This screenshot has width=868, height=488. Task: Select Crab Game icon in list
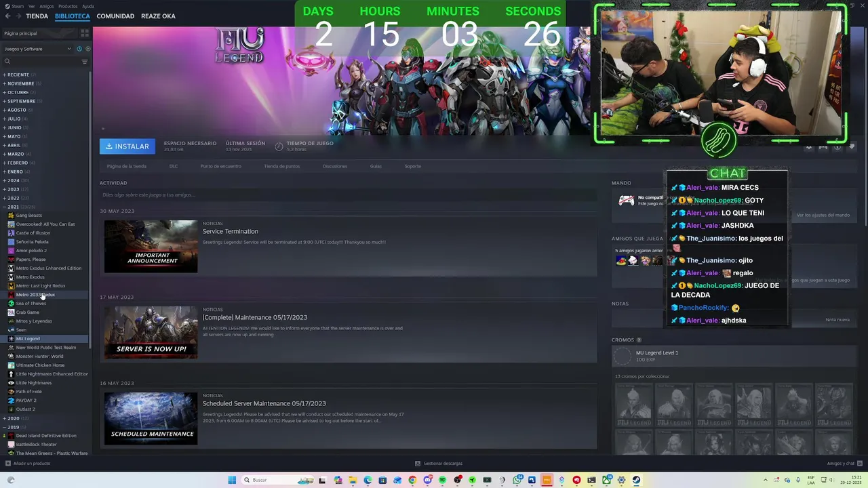11,312
